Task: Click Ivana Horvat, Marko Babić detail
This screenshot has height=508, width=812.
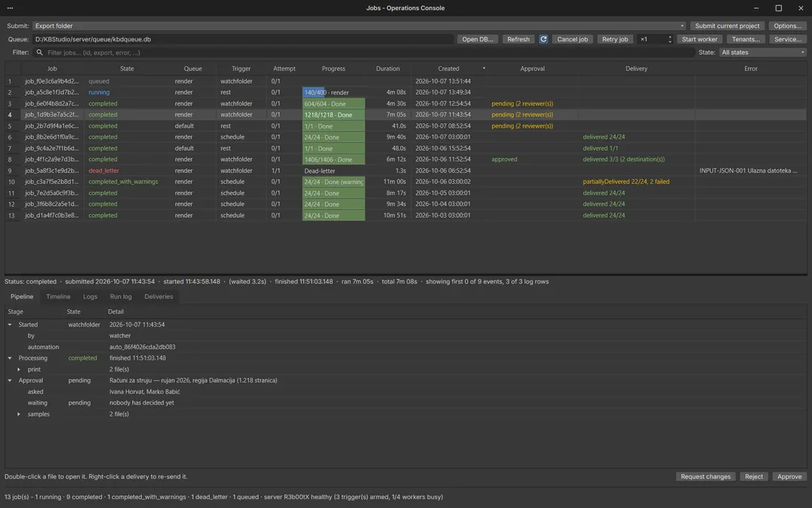Action: click(x=145, y=392)
